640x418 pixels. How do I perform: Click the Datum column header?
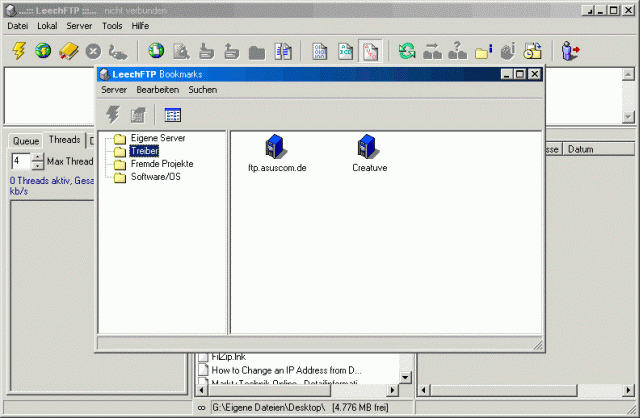pyautogui.click(x=598, y=149)
